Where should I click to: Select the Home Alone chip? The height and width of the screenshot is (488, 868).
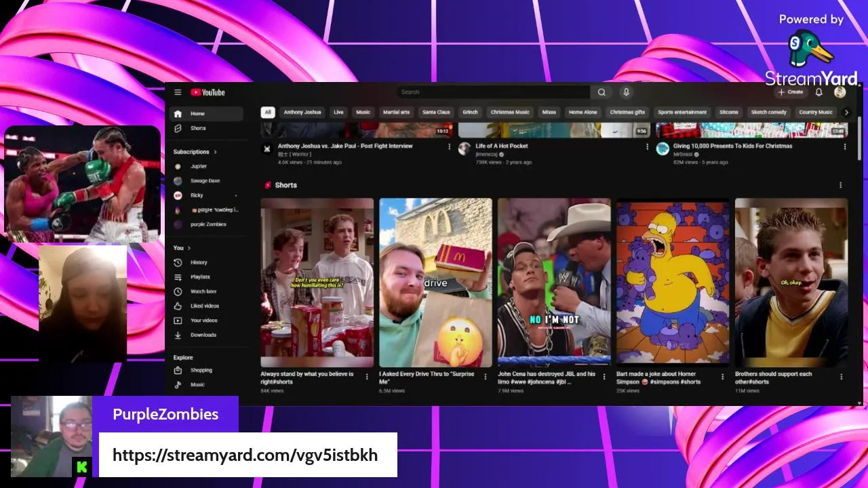tap(583, 113)
